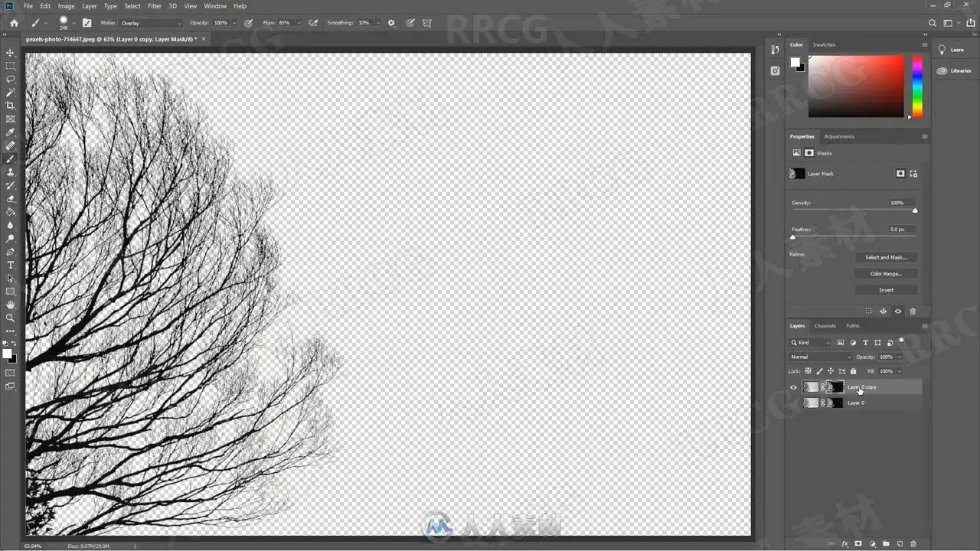Toggle layer filtering on/off switch
Screen dimensions: 980x551
tap(902, 341)
